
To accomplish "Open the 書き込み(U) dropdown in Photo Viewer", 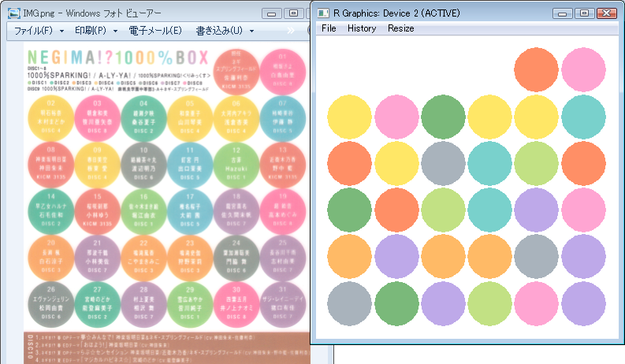I will (225, 31).
